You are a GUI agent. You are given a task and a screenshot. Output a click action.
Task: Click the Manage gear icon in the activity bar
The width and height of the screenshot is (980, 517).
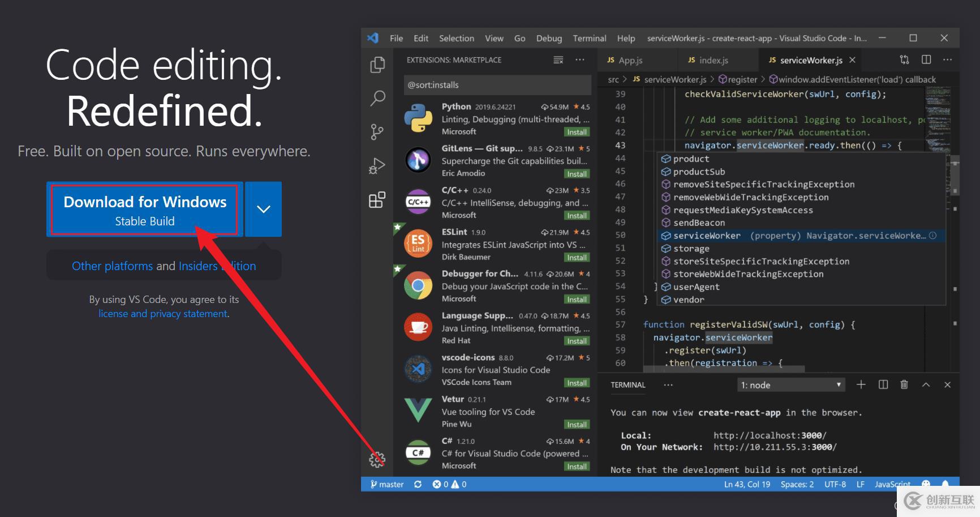click(x=377, y=459)
